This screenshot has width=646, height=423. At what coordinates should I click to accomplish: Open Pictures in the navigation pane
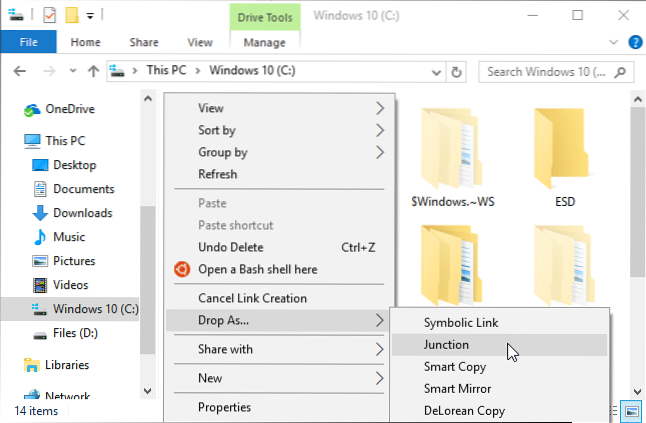(64, 261)
